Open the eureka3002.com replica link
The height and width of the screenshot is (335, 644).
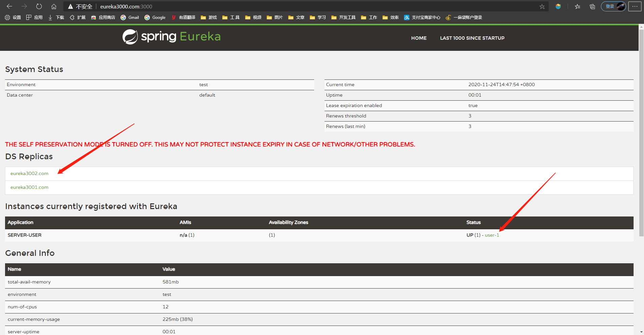(x=29, y=173)
